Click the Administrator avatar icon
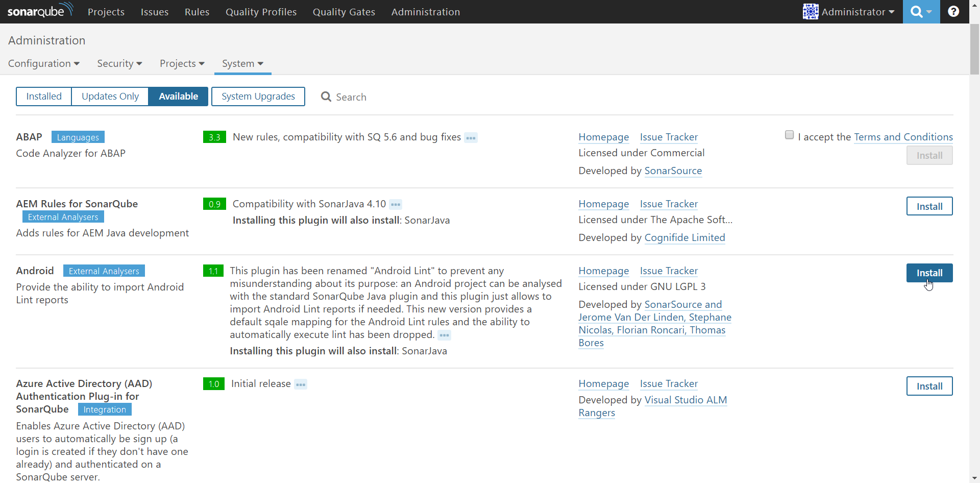This screenshot has width=980, height=483. click(x=811, y=12)
